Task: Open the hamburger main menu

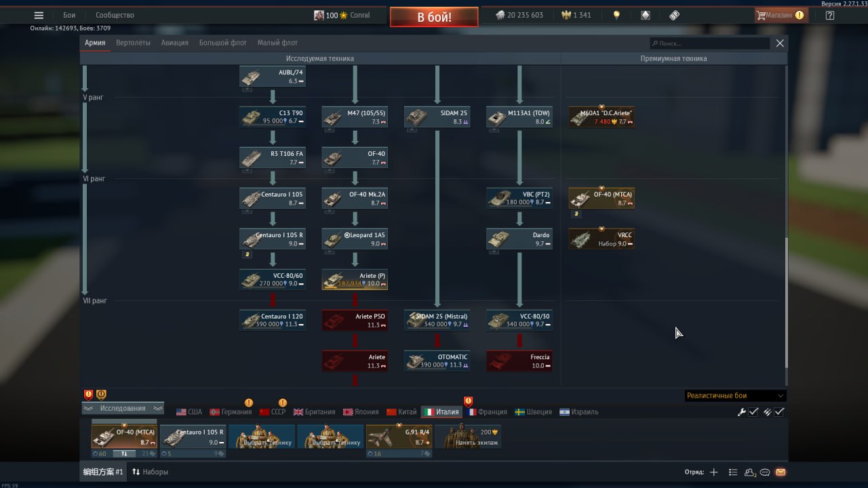Action: pyautogui.click(x=39, y=15)
